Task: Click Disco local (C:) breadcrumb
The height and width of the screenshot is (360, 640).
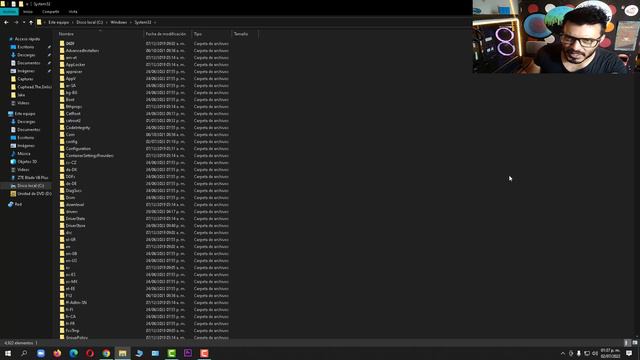Action: click(90, 22)
